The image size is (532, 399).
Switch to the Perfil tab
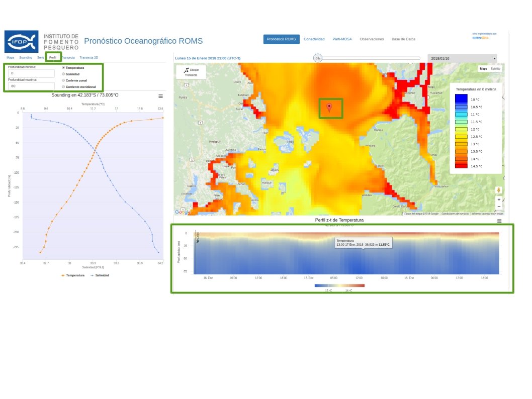(53, 58)
